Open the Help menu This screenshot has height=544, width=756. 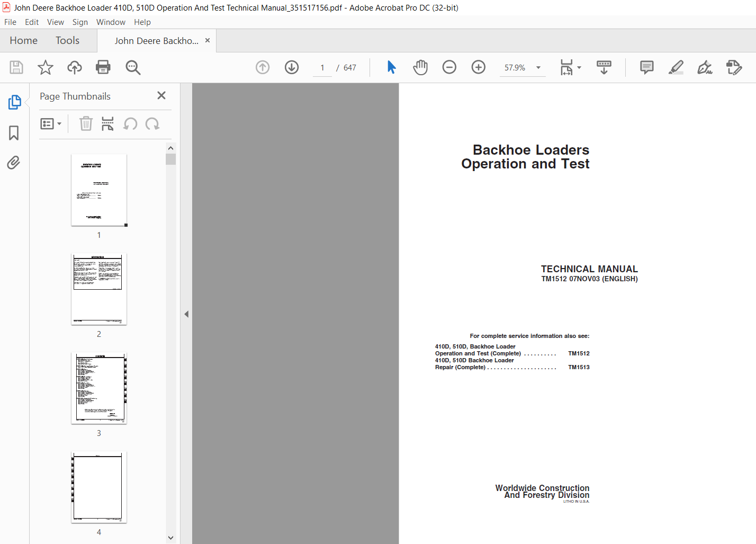pos(142,22)
